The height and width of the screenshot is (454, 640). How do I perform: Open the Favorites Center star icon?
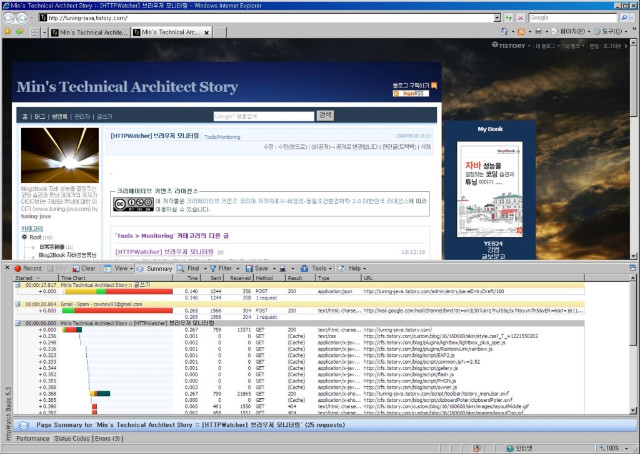click(8, 31)
